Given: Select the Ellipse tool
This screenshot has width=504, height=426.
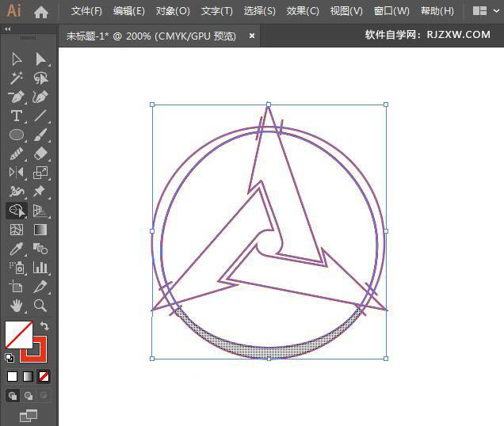Looking at the screenshot, I should point(17,135).
